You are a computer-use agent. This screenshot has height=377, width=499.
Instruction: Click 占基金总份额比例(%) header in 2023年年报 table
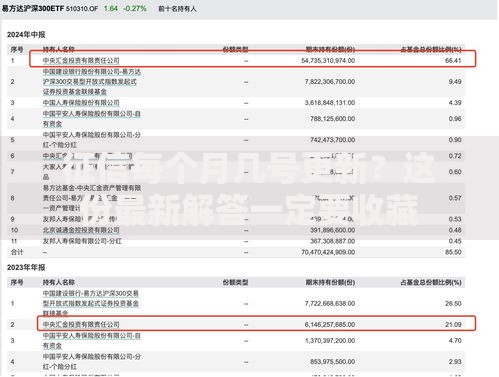[x=431, y=282]
